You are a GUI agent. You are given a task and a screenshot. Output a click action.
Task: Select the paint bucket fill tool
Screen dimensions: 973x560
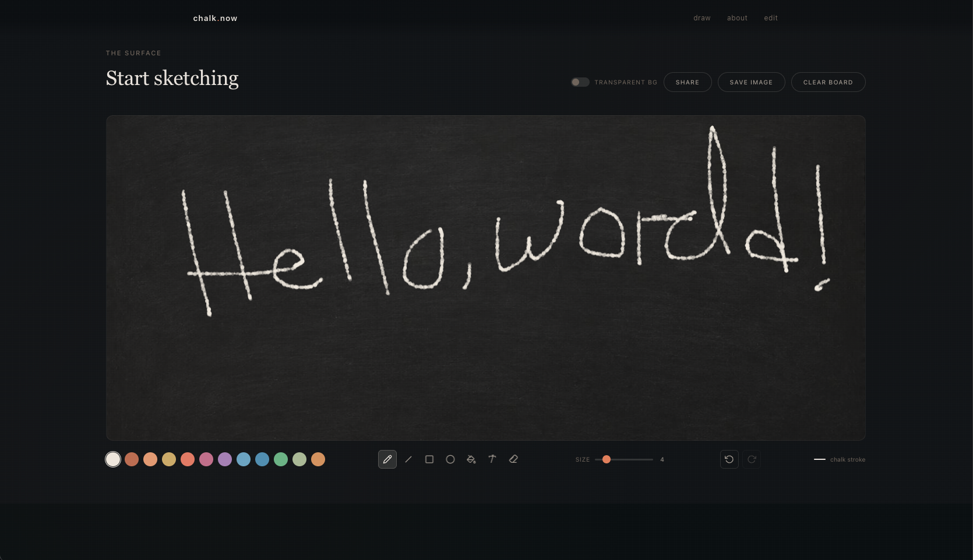(x=471, y=459)
